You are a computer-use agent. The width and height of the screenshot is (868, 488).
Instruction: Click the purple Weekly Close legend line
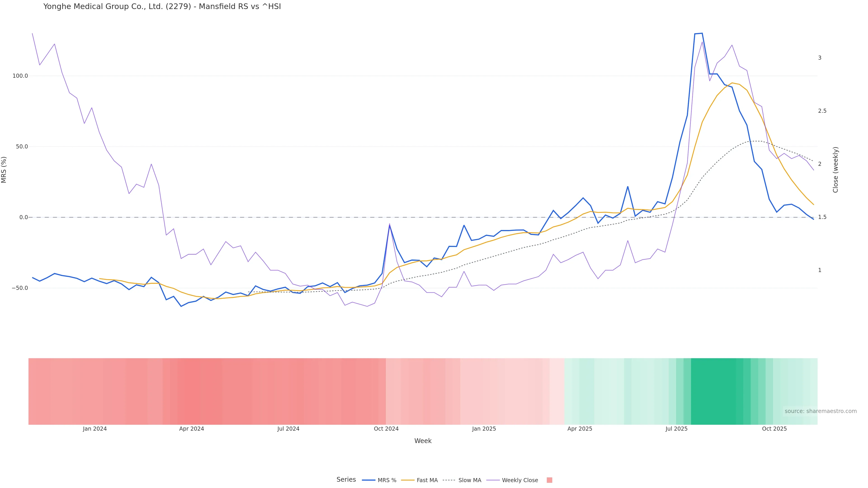coord(493,480)
